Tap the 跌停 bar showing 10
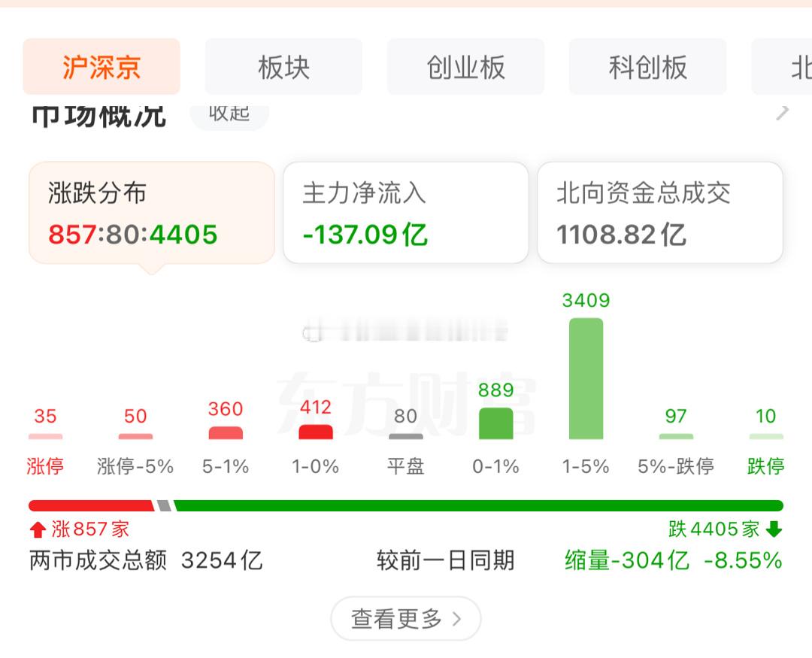The image size is (812, 658). (766, 437)
